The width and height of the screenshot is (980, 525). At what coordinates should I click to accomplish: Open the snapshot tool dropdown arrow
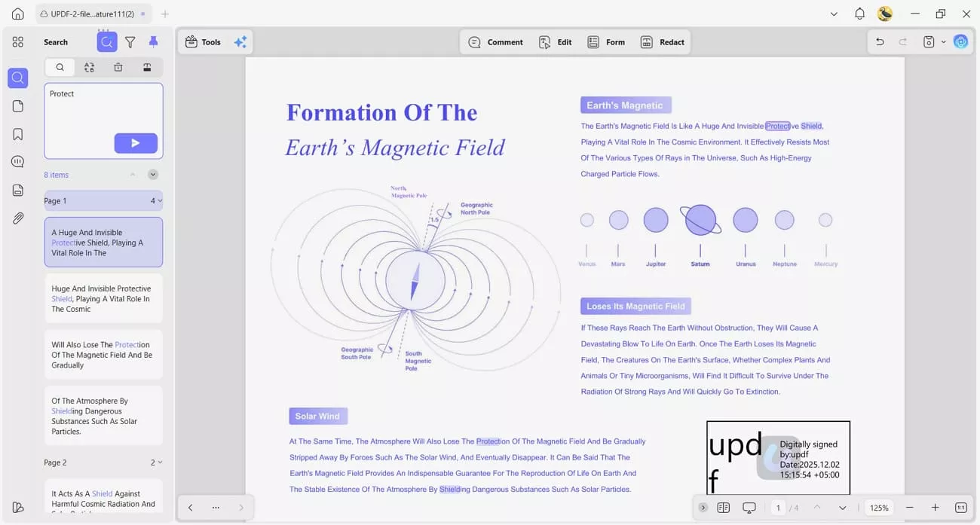pos(942,41)
